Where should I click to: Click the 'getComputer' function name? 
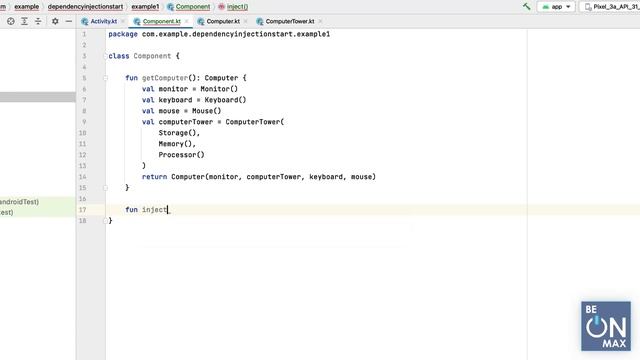[165, 78]
